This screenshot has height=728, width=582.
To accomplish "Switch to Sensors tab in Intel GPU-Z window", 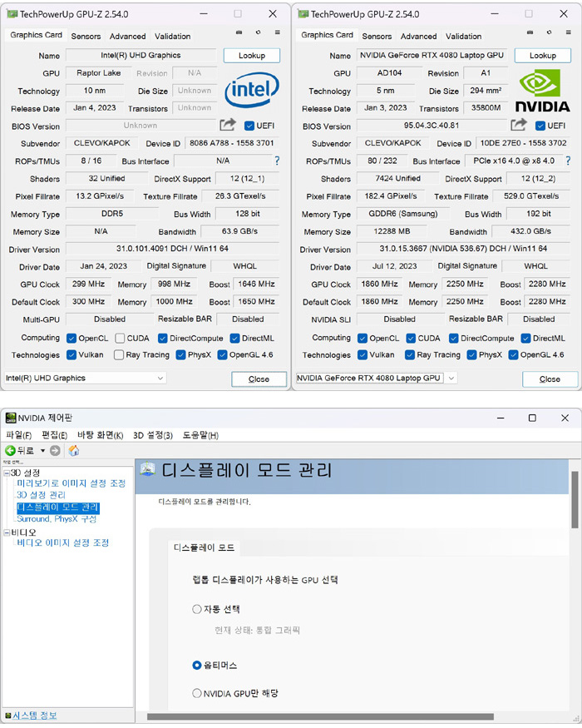I will (x=86, y=37).
